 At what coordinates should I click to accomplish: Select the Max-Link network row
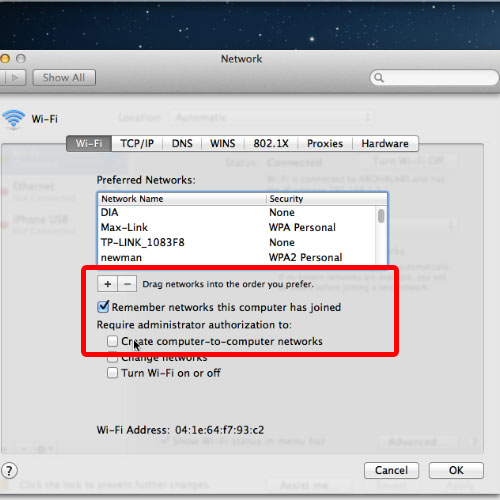(237, 227)
